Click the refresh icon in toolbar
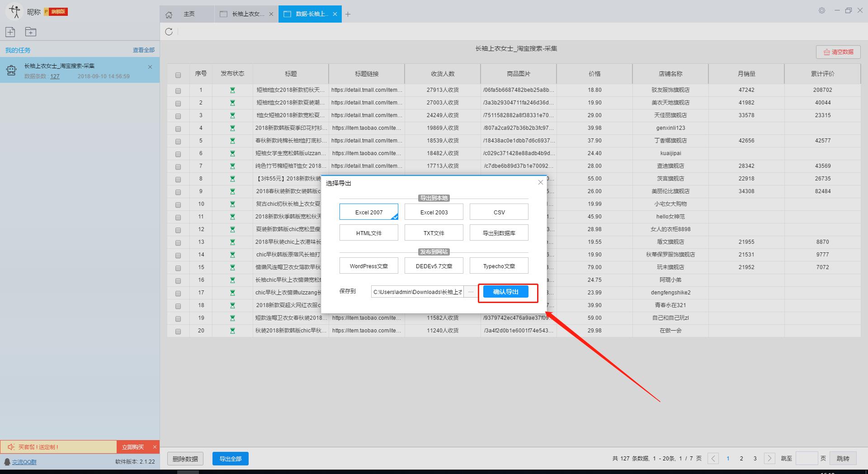Image resolution: width=868 pixels, height=474 pixels. coord(169,32)
